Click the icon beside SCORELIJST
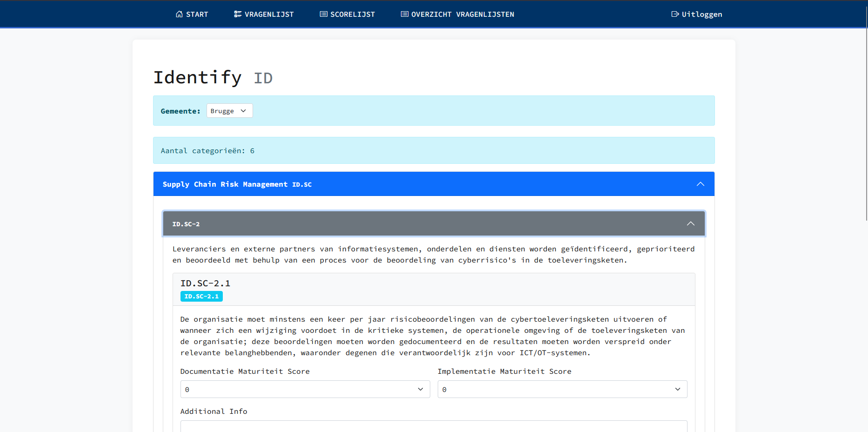 (x=323, y=14)
